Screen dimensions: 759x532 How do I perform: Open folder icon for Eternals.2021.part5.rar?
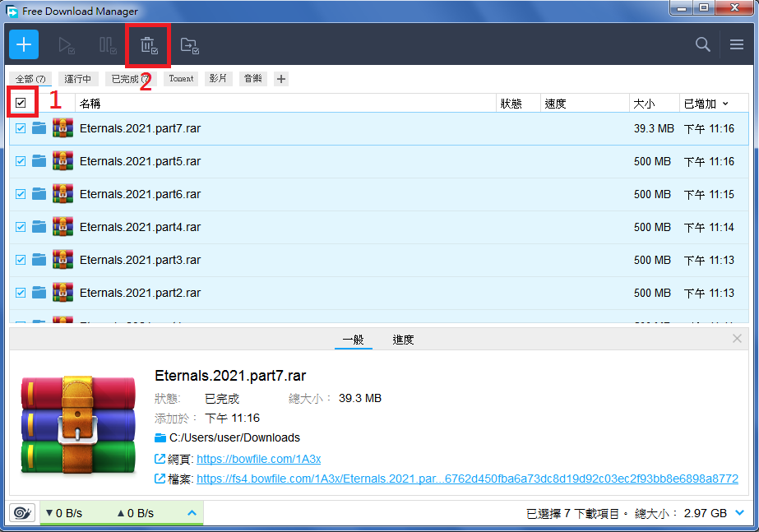[39, 161]
